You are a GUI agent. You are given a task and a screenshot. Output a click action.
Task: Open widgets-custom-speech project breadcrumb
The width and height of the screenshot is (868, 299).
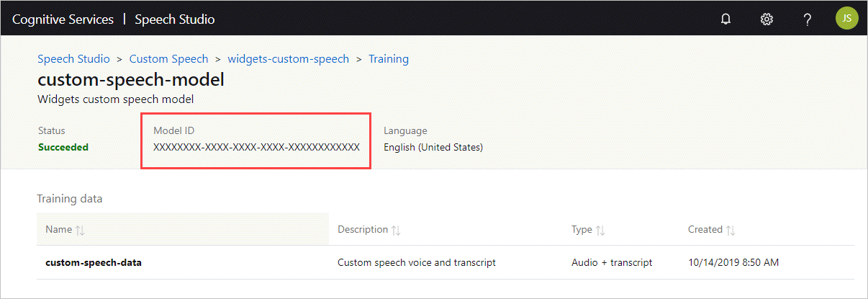coord(288,59)
